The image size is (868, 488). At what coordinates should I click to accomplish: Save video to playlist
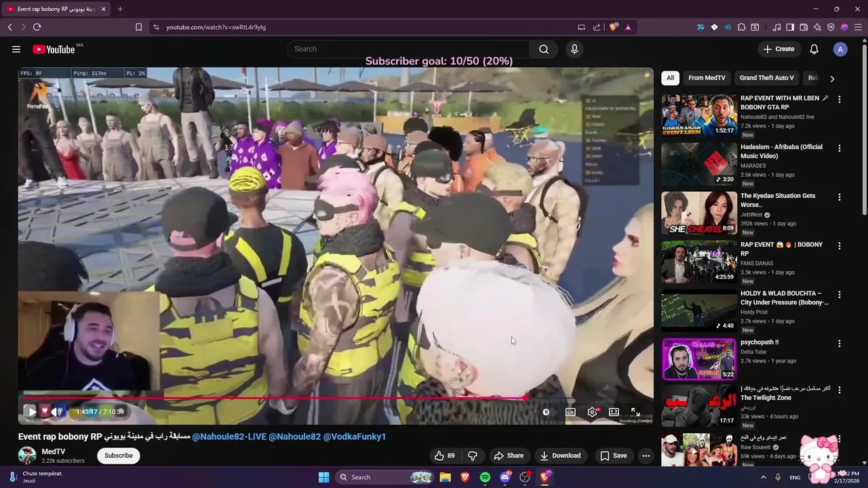coord(614,455)
